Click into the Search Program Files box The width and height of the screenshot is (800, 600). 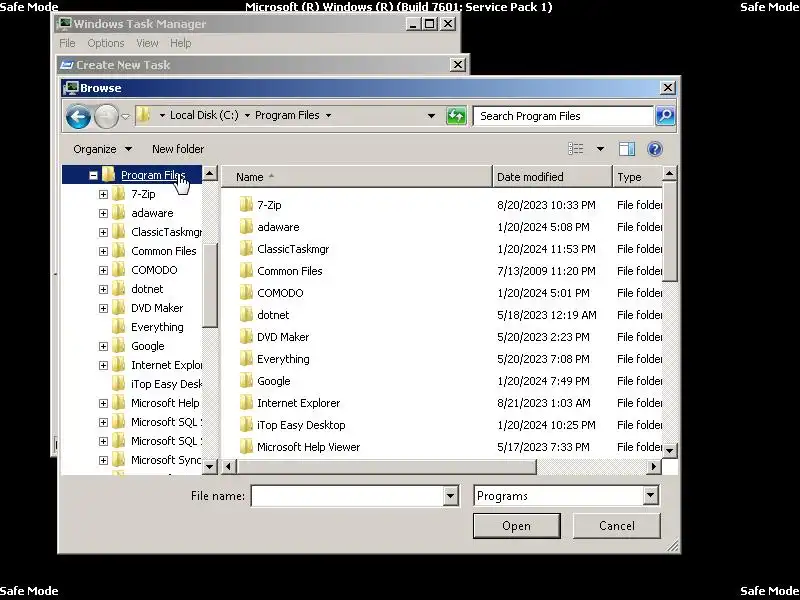pyautogui.click(x=563, y=116)
